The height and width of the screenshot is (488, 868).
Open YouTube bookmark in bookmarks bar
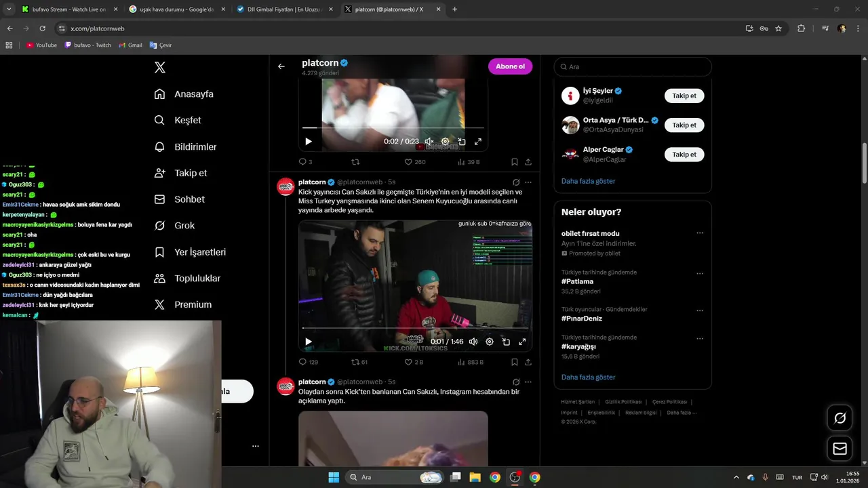tap(41, 45)
